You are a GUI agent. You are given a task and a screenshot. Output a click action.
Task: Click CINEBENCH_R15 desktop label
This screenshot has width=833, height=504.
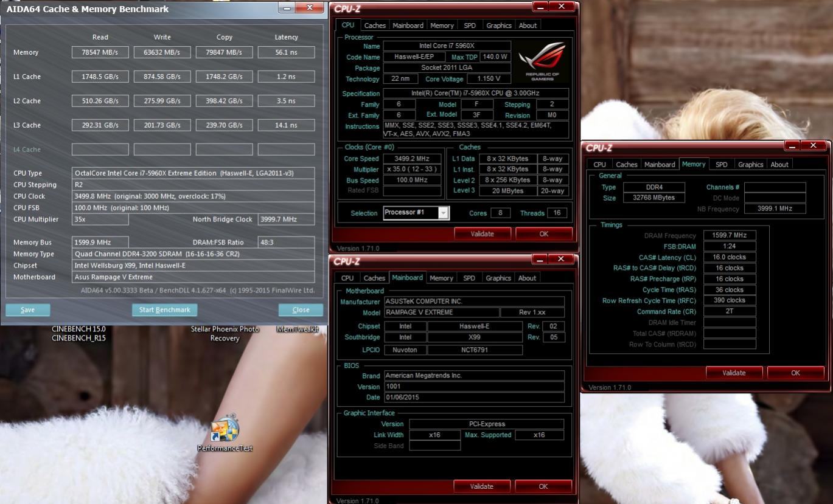click(x=78, y=338)
